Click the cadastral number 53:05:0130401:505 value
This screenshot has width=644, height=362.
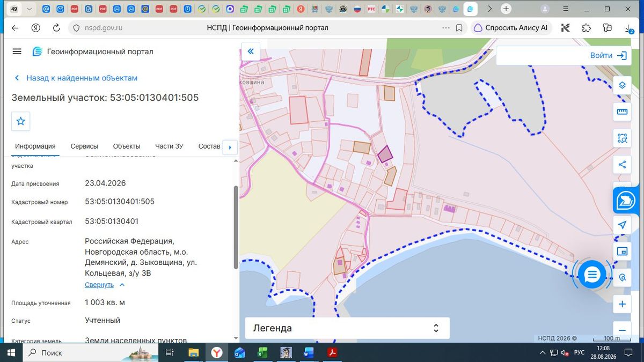coord(120,202)
